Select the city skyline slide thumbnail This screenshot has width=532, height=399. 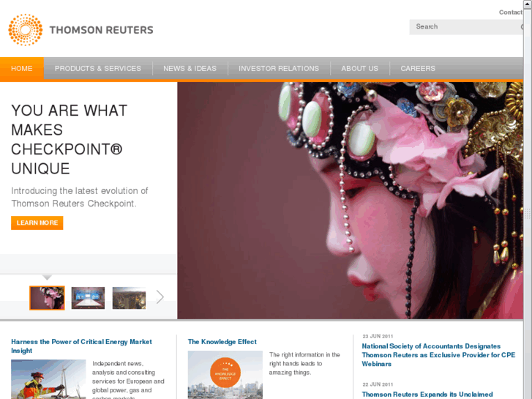click(x=130, y=298)
